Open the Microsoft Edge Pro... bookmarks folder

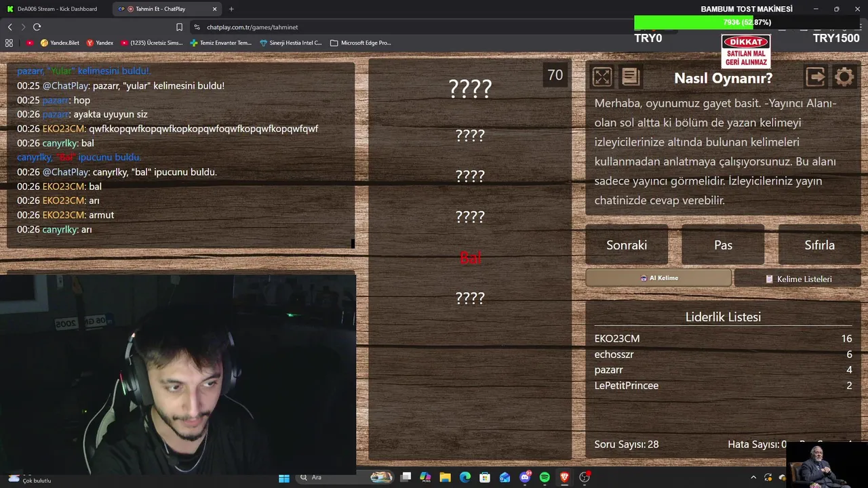[361, 43]
